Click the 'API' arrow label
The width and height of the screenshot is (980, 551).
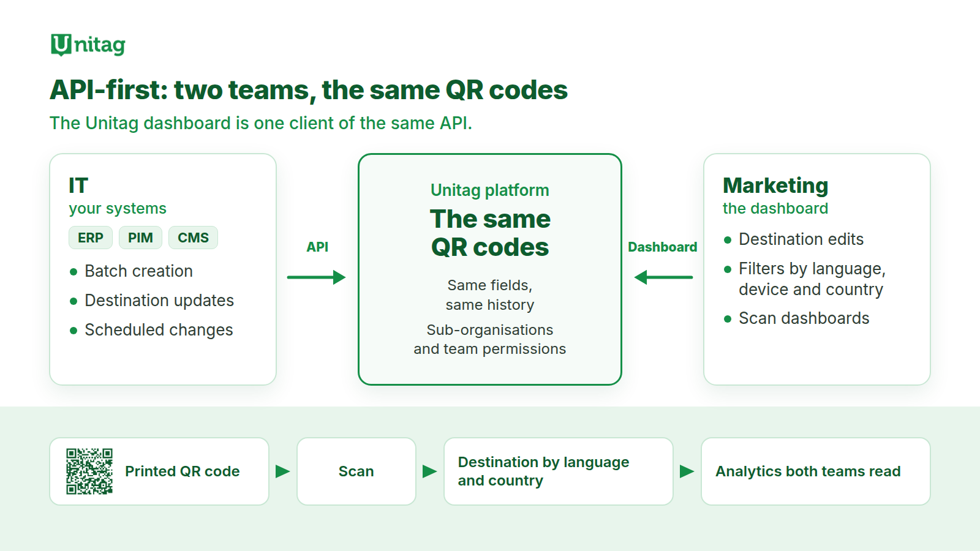click(x=317, y=247)
